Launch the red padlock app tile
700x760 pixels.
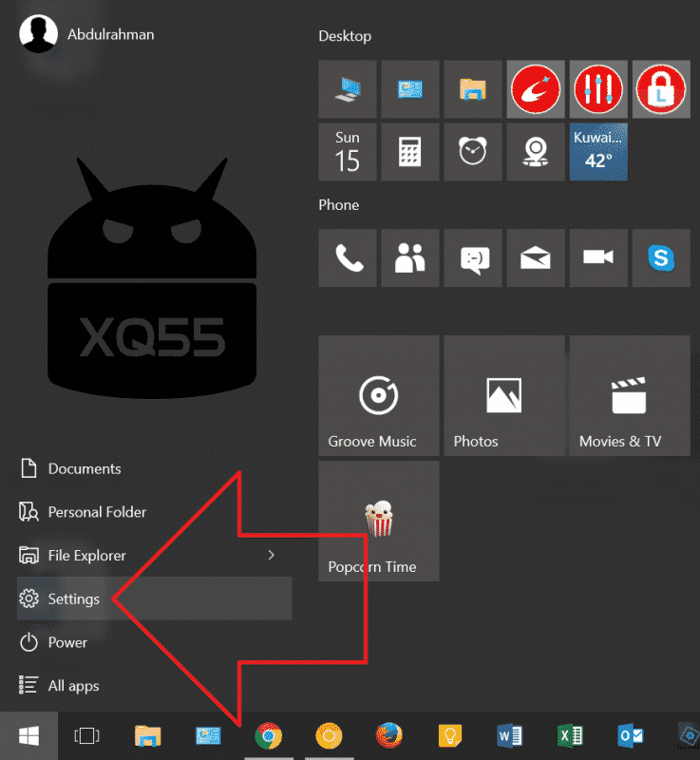pyautogui.click(x=661, y=89)
